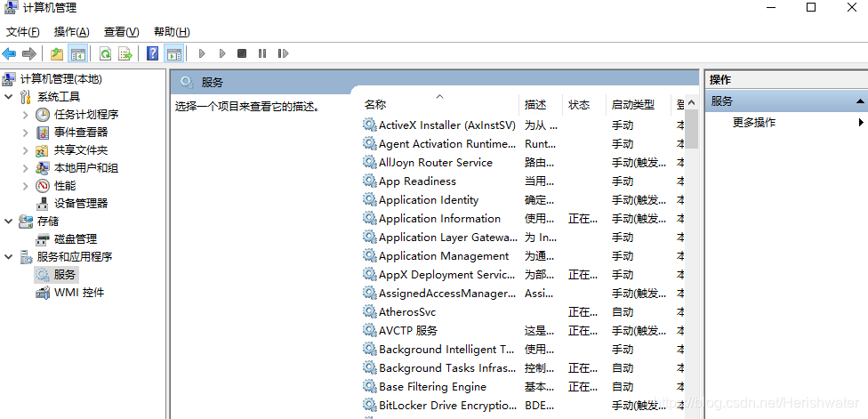Click the Refresh toolbar icon
The width and height of the screenshot is (868, 419).
pyautogui.click(x=105, y=53)
